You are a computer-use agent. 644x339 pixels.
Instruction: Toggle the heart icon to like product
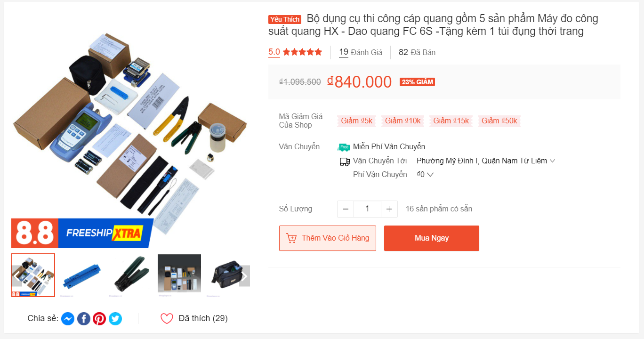coord(167,319)
